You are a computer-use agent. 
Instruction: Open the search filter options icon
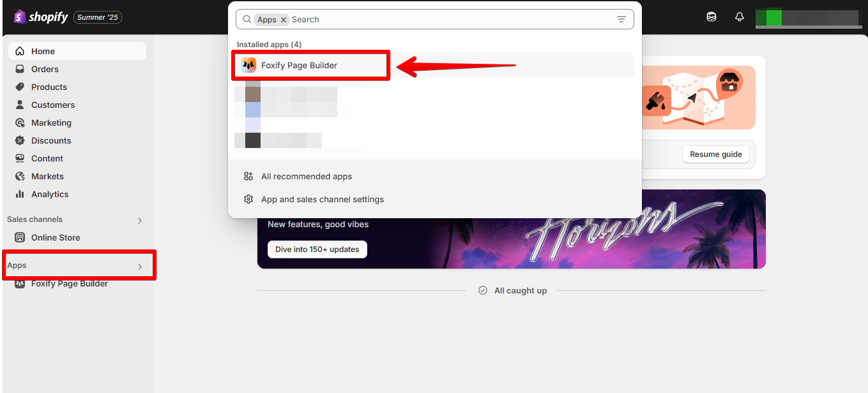(x=621, y=20)
